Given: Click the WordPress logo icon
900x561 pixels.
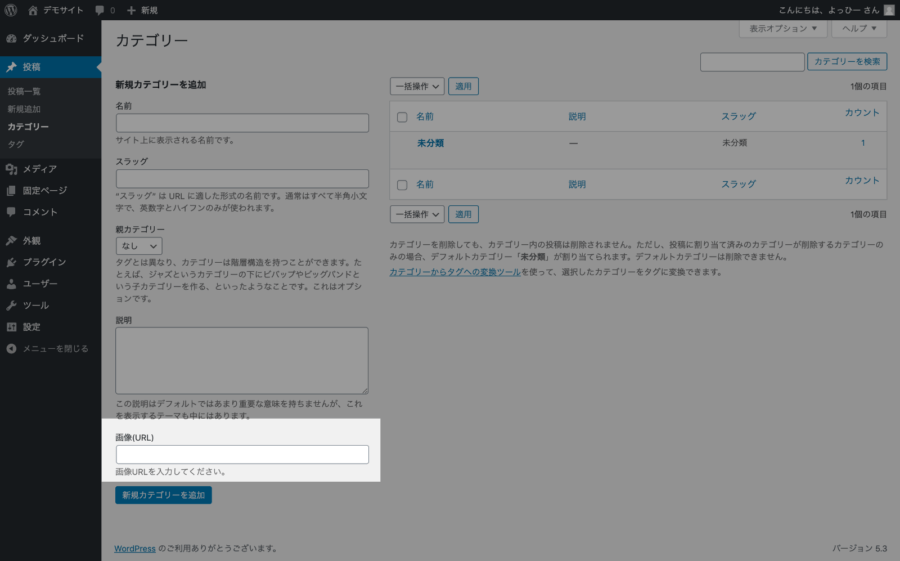Looking at the screenshot, I should pyautogui.click(x=10, y=9).
